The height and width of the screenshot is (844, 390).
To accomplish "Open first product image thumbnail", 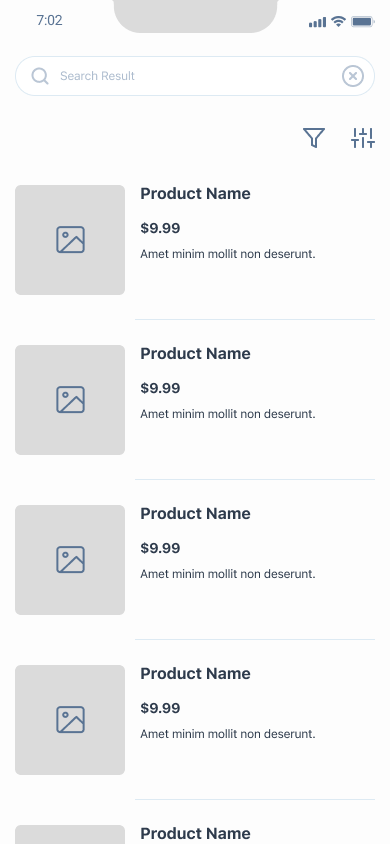I will [70, 240].
